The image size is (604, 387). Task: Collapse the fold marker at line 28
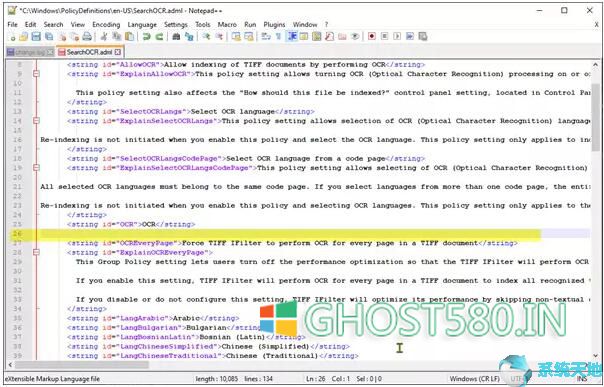tap(36, 252)
